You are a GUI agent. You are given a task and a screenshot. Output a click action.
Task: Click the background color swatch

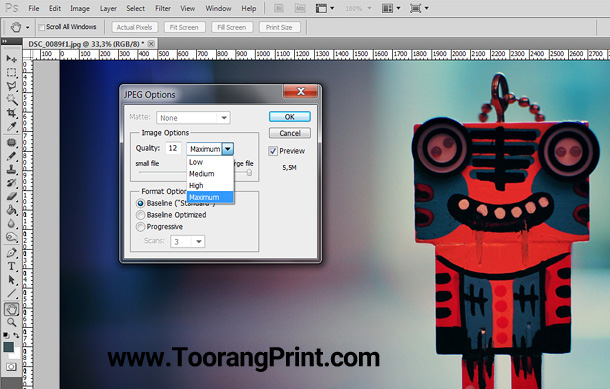[x=16, y=355]
